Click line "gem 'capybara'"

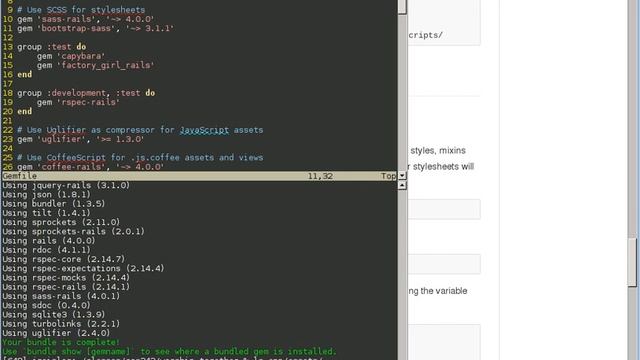point(71,56)
